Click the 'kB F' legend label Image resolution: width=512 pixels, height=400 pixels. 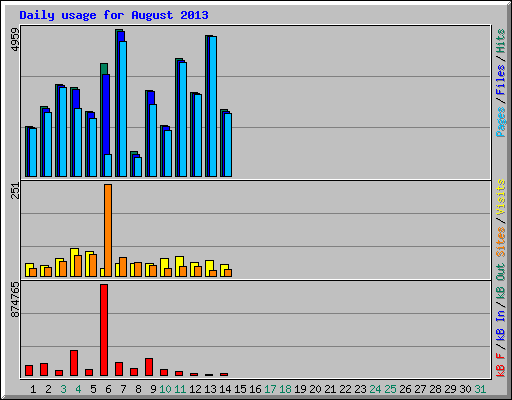[501, 365]
